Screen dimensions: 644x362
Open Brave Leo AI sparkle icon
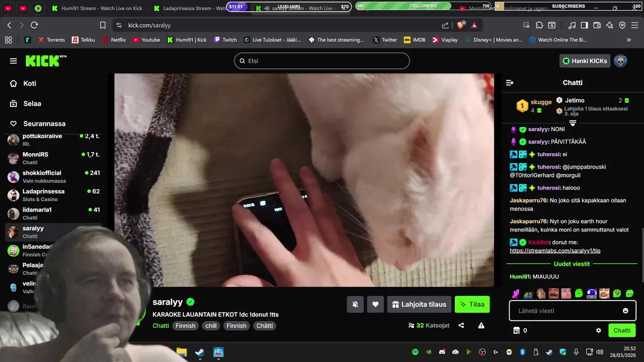(610, 25)
